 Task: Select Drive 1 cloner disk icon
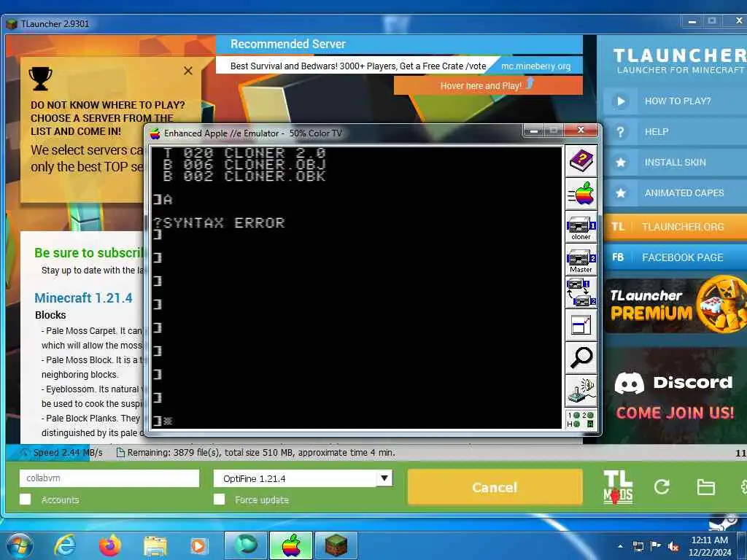click(581, 227)
